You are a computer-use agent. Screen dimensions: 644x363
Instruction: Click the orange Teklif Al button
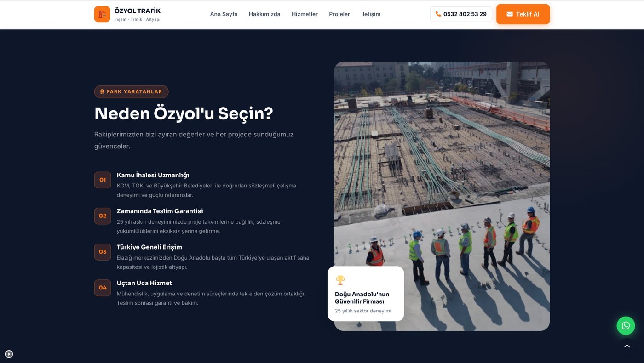[x=523, y=14]
